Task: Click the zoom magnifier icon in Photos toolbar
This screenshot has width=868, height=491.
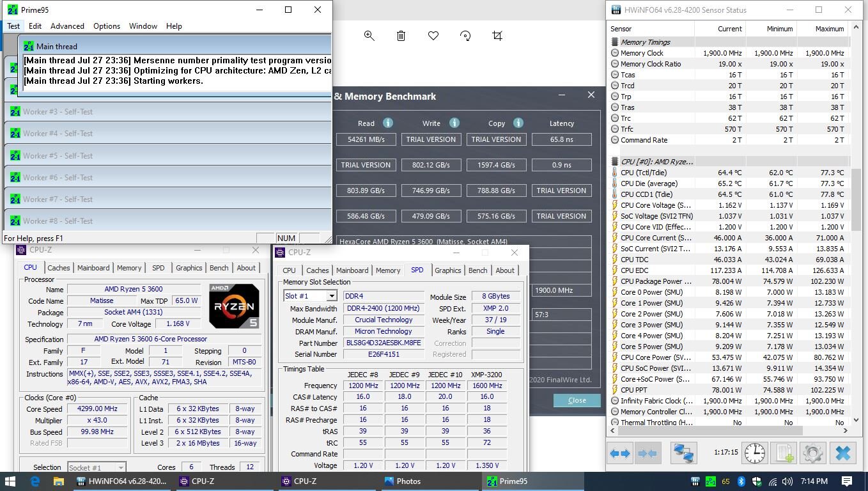Action: 369,36
